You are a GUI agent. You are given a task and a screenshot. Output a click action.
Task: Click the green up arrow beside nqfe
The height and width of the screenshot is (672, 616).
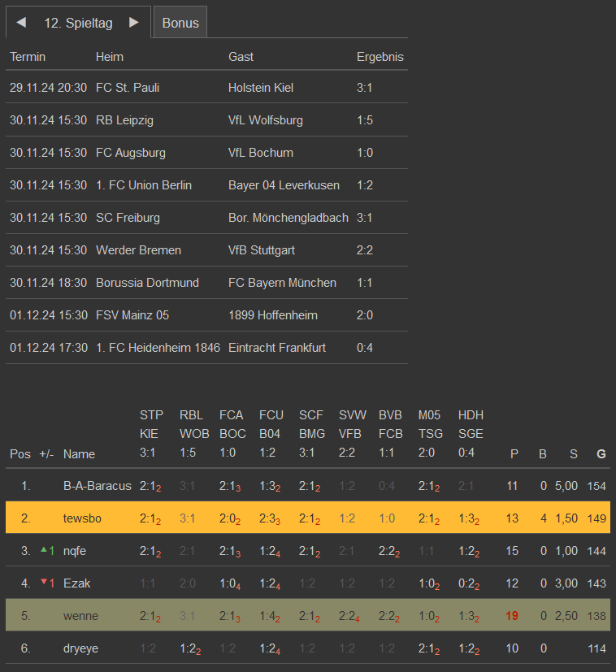[x=44, y=550]
